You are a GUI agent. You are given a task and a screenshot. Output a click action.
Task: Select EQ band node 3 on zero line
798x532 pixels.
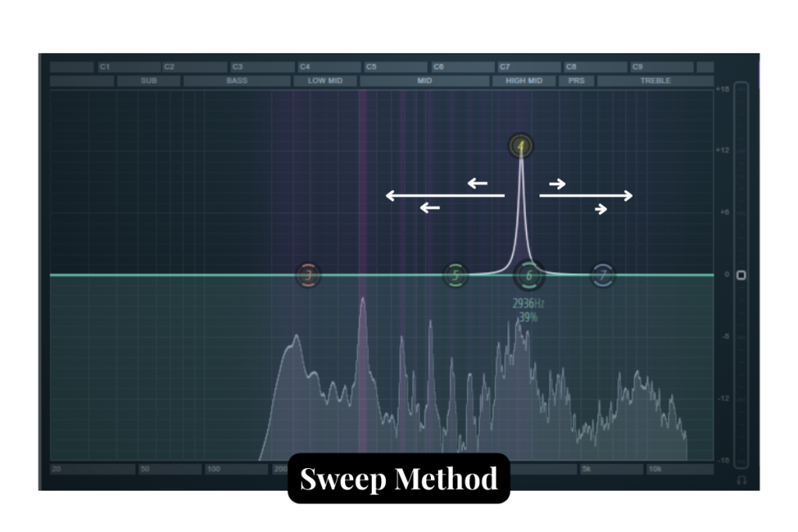pyautogui.click(x=308, y=275)
